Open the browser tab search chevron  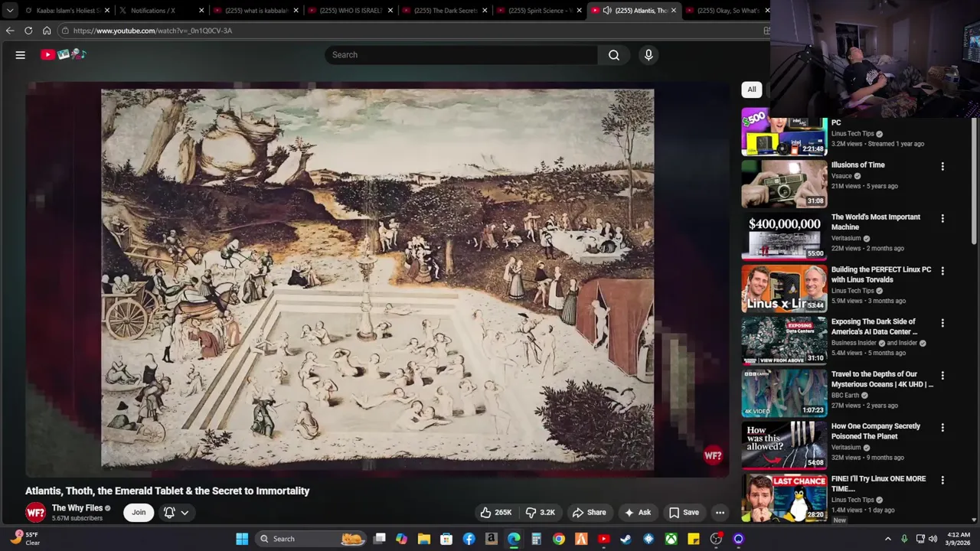(10, 11)
